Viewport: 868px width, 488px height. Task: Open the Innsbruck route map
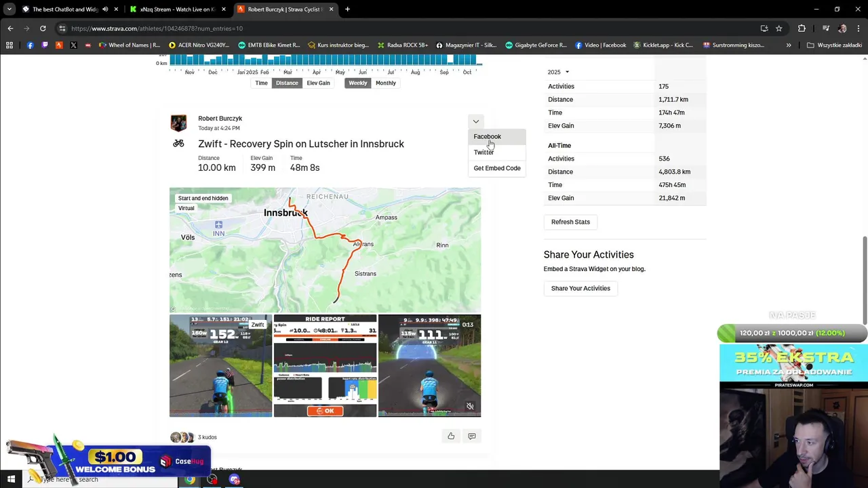325,250
